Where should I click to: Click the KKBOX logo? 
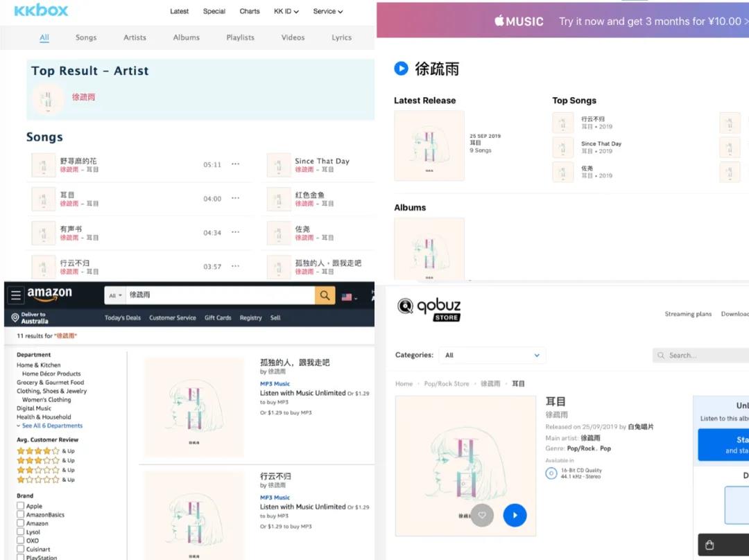[x=41, y=11]
